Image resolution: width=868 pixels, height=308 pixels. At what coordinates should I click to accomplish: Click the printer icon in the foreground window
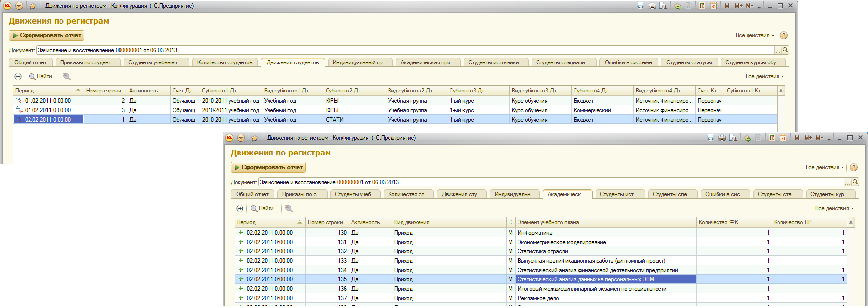point(722,138)
